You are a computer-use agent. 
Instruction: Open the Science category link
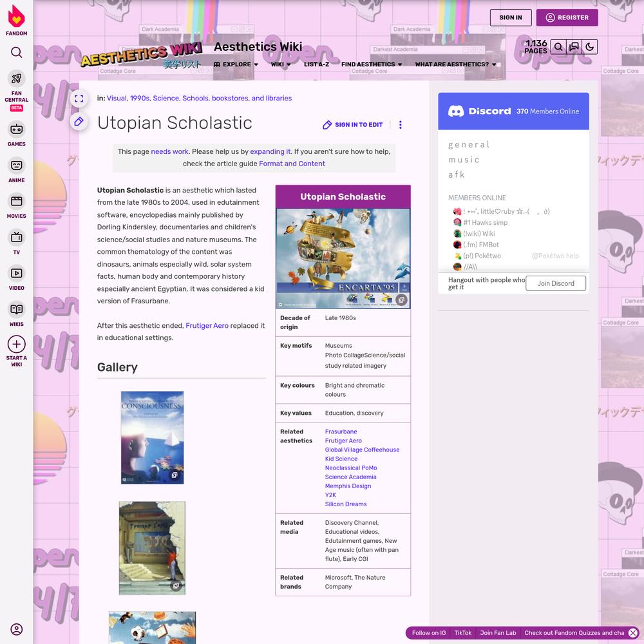point(166,99)
